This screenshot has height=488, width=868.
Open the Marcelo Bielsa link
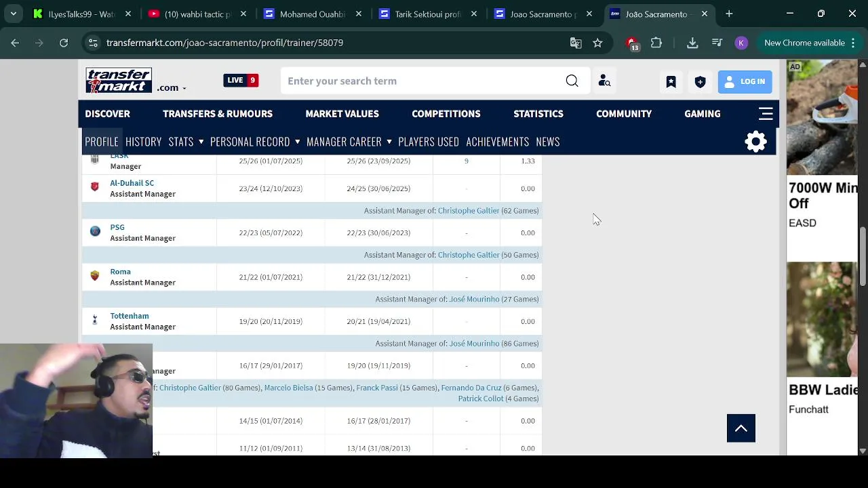[x=288, y=388]
